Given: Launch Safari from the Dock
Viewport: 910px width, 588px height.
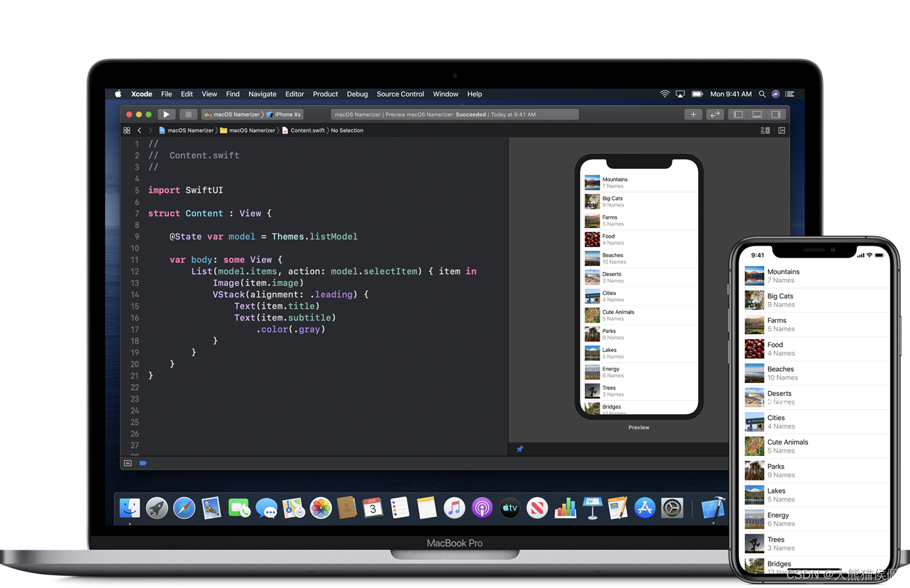Looking at the screenshot, I should tap(184, 508).
